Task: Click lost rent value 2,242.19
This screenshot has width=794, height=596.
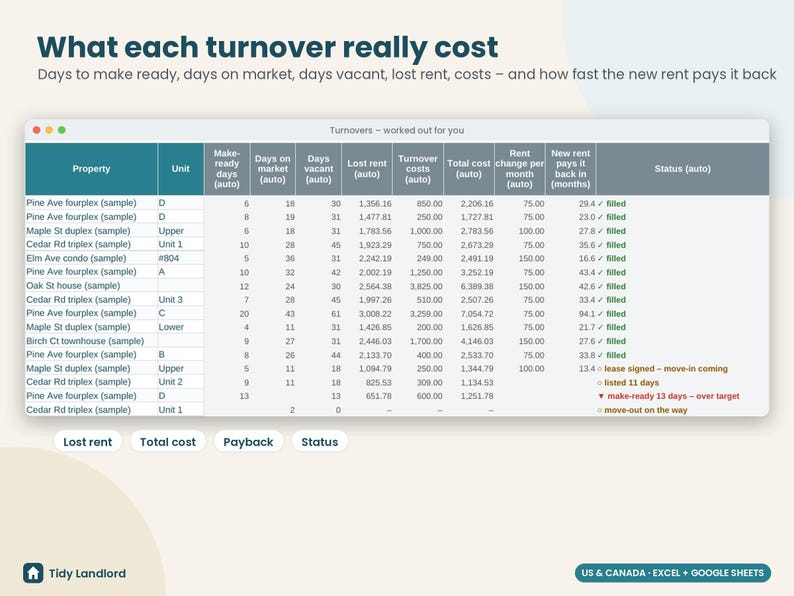Action: pyautogui.click(x=375, y=259)
